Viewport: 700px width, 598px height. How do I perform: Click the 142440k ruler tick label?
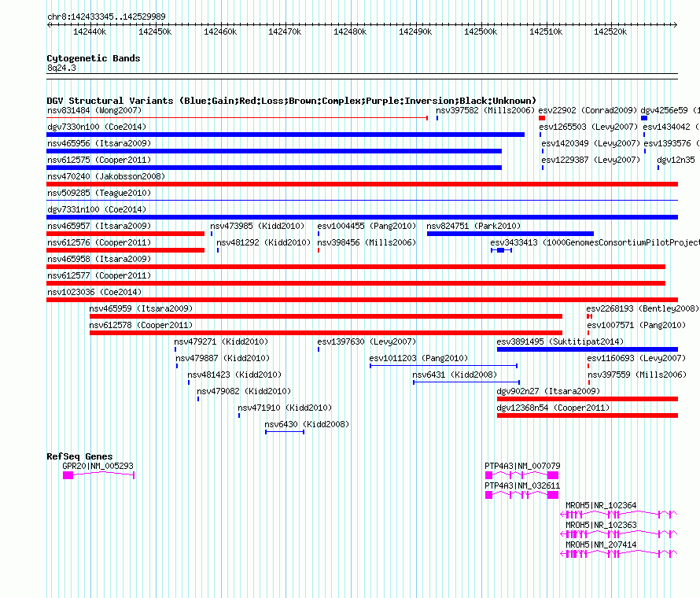tap(90, 31)
